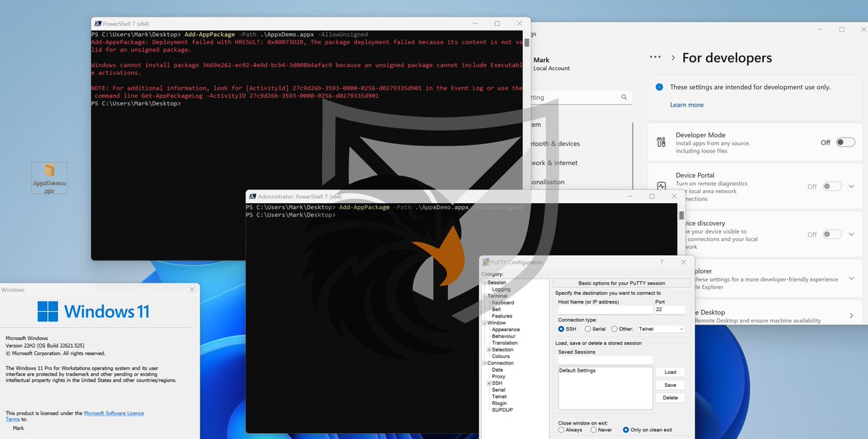Select Appearance in PuTTY category tree

click(x=506, y=330)
